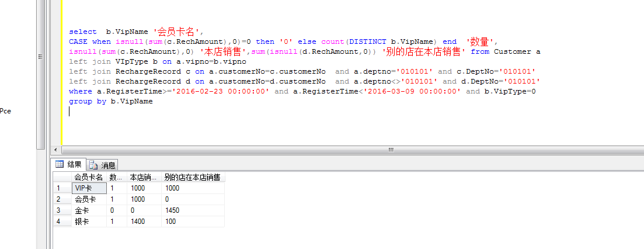Switch to the 结果 tab
The width and height of the screenshot is (644, 249).
69,164
